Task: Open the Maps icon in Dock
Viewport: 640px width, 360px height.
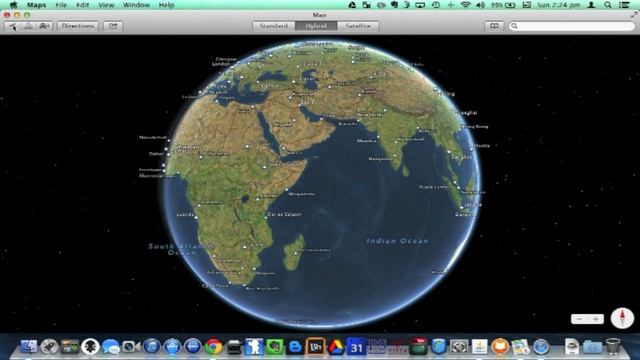Action: coord(520,347)
